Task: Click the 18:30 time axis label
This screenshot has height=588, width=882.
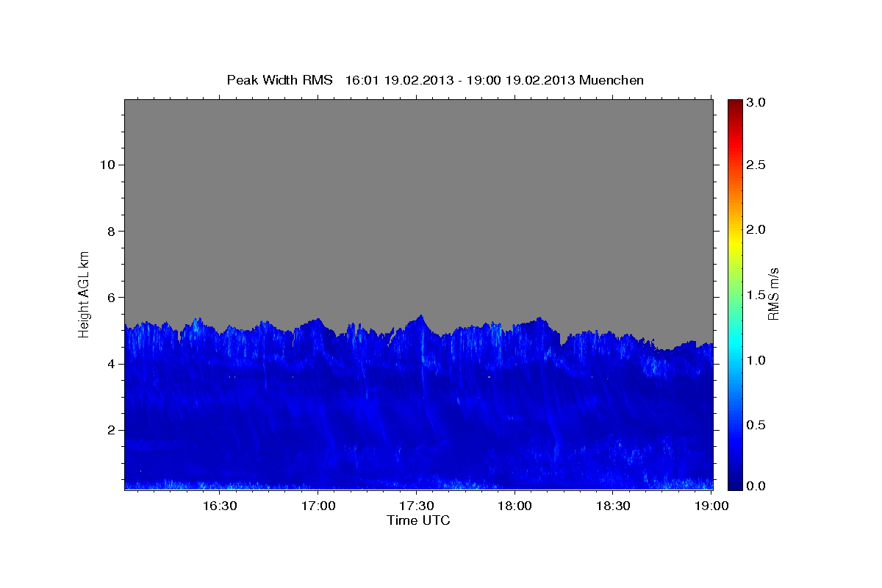Action: [613, 506]
